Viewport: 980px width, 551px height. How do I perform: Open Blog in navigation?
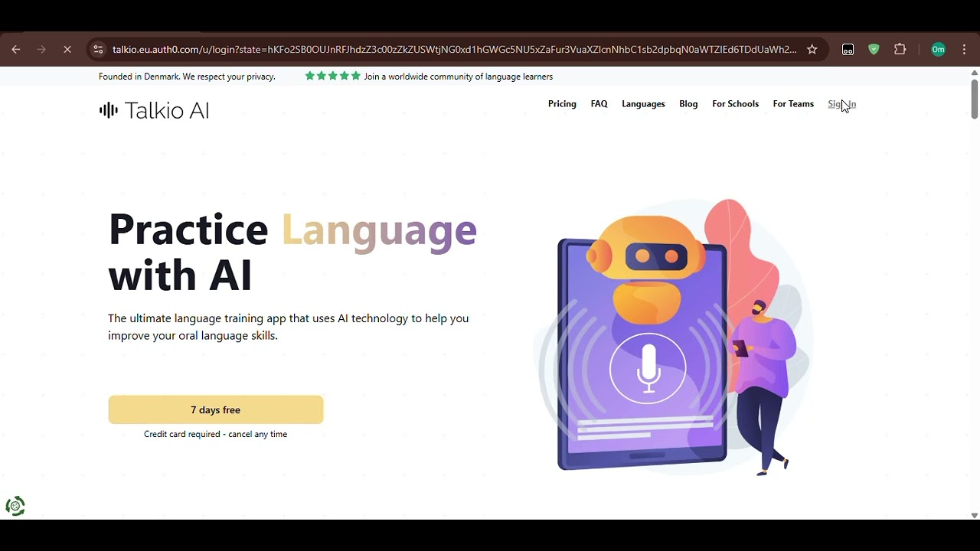688,104
